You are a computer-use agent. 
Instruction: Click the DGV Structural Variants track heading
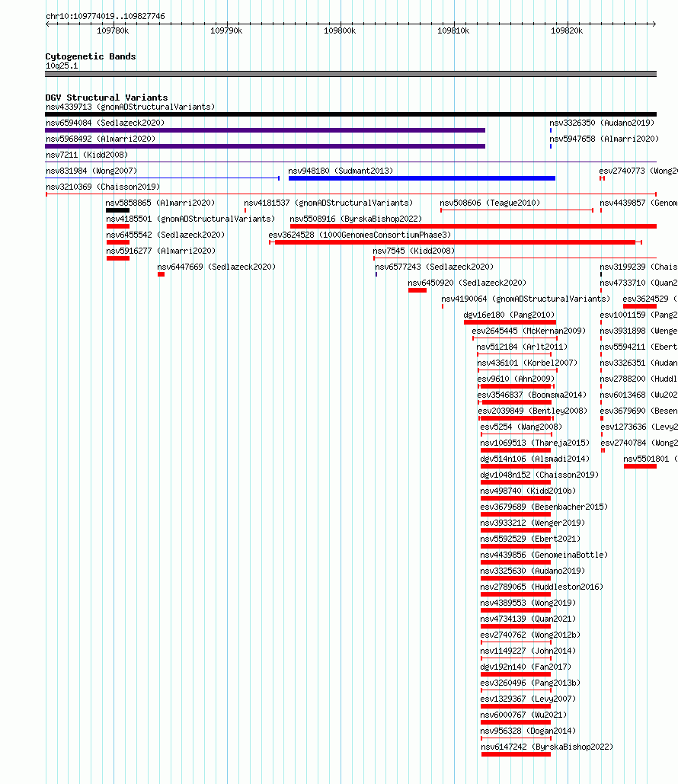click(107, 98)
